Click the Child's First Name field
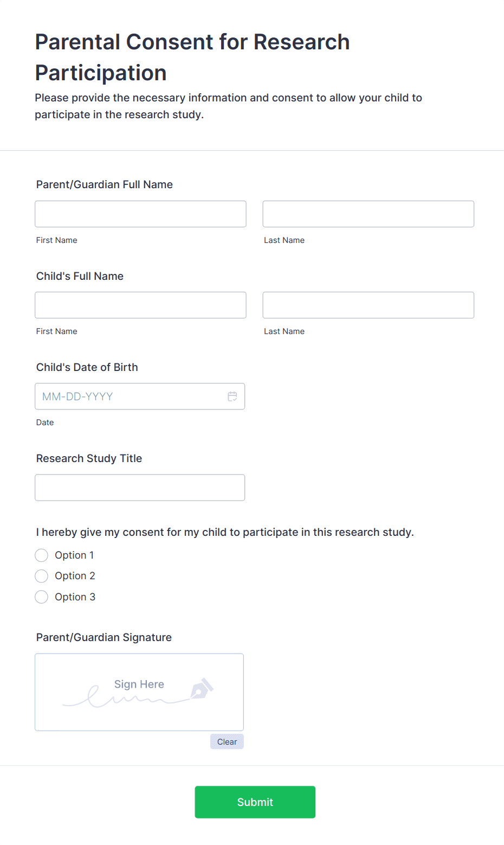Image resolution: width=504 pixels, height=845 pixels. tap(140, 305)
